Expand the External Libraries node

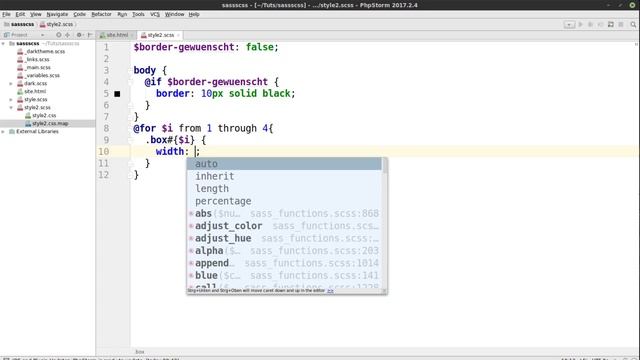coord(3,131)
